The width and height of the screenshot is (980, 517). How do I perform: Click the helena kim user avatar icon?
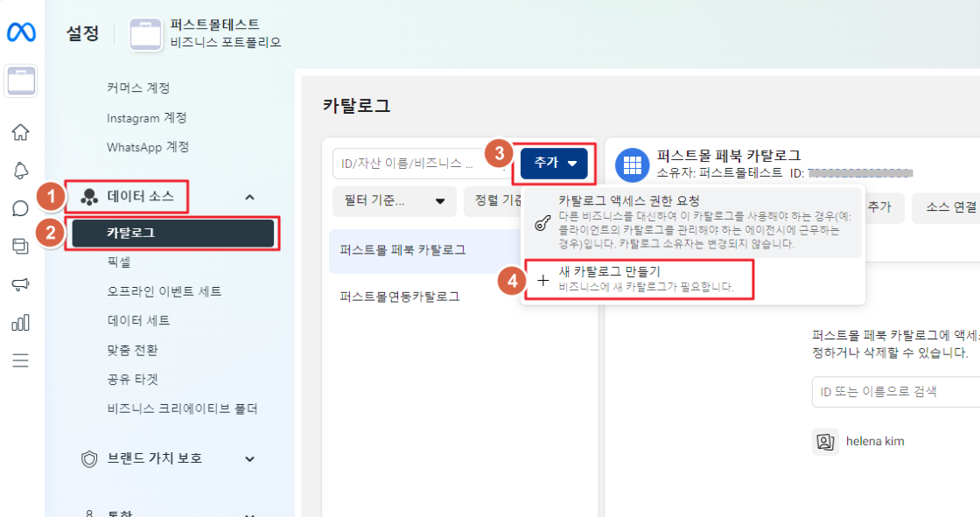coord(825,442)
